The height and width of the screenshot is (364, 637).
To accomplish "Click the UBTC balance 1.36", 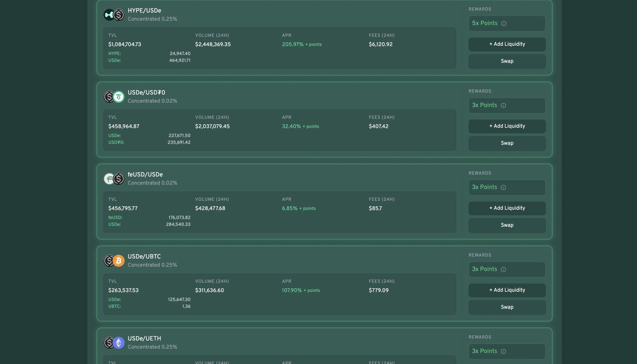I will [x=186, y=306].
